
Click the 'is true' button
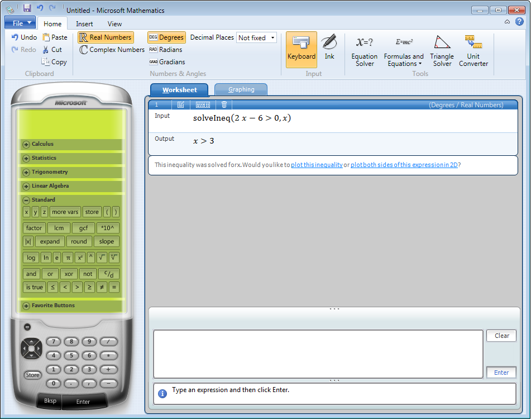click(x=34, y=287)
